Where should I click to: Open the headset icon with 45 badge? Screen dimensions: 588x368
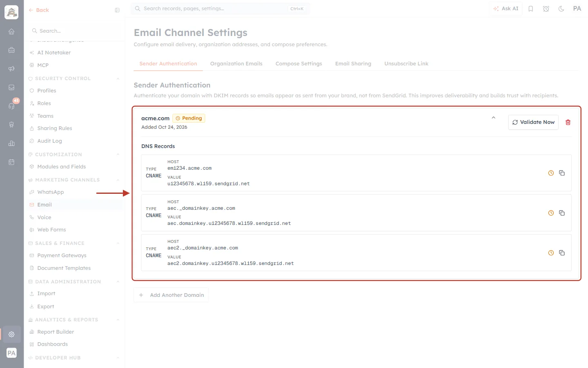tap(11, 106)
